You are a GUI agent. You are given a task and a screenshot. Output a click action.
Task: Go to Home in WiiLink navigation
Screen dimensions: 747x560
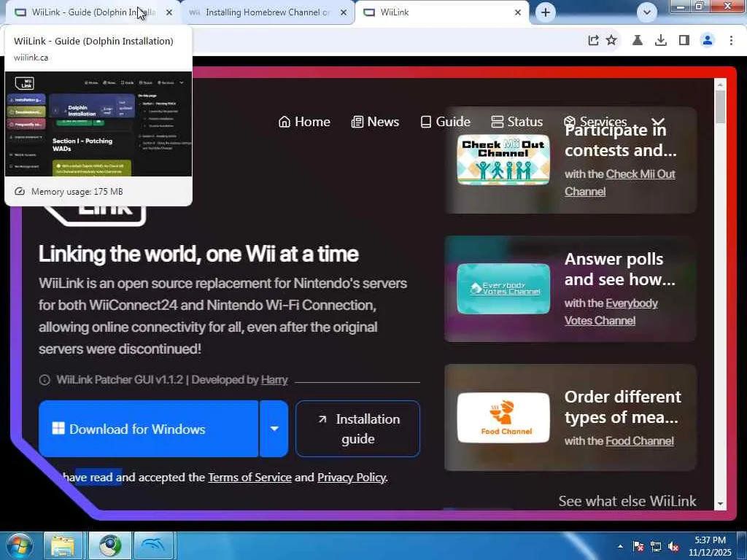[304, 122]
